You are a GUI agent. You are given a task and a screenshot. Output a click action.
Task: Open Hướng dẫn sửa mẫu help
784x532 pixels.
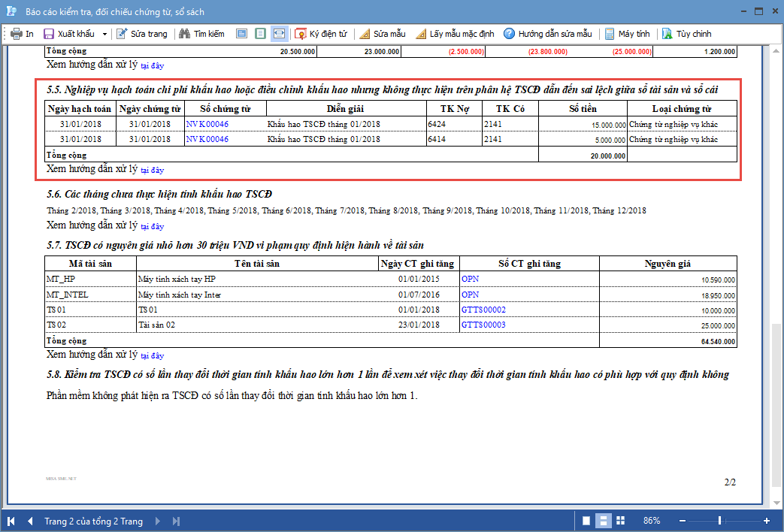tap(548, 34)
